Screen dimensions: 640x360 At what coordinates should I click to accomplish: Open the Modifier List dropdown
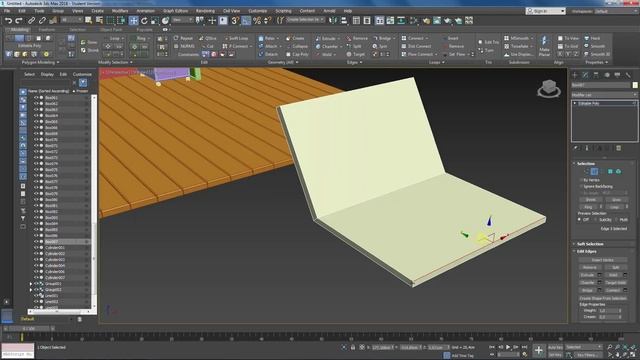tap(604, 95)
